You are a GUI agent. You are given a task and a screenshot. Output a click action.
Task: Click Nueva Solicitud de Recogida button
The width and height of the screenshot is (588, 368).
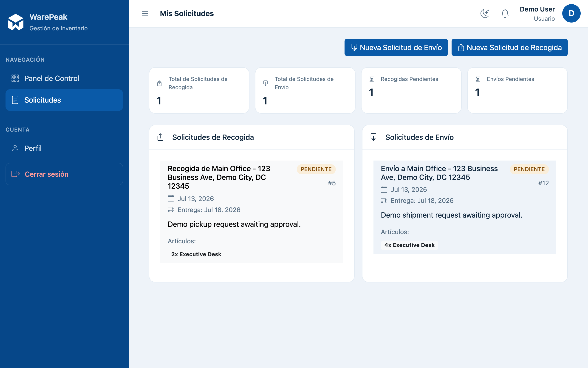click(509, 47)
